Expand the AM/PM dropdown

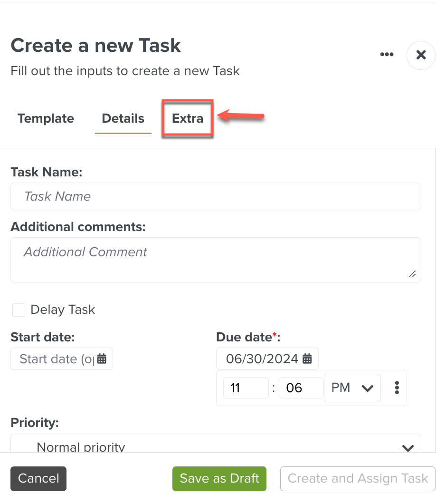(x=352, y=388)
